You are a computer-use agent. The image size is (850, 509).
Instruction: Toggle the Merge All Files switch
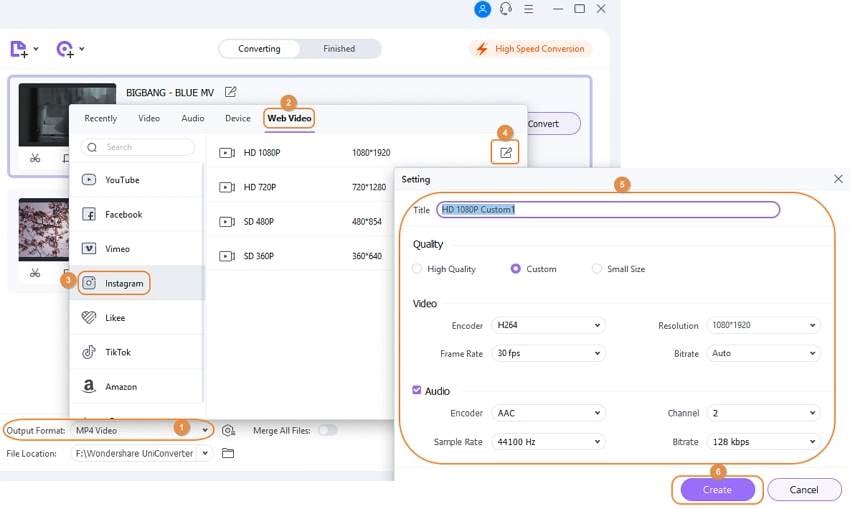(x=328, y=430)
